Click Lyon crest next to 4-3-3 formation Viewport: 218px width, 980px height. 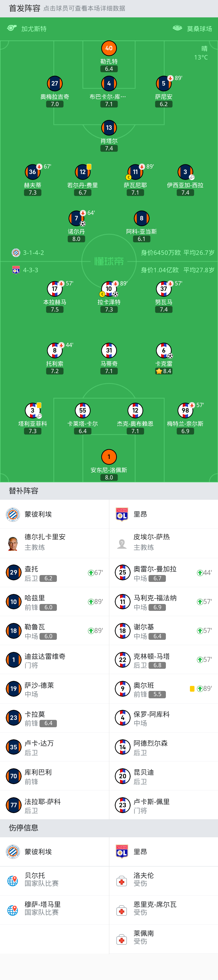coord(16,270)
